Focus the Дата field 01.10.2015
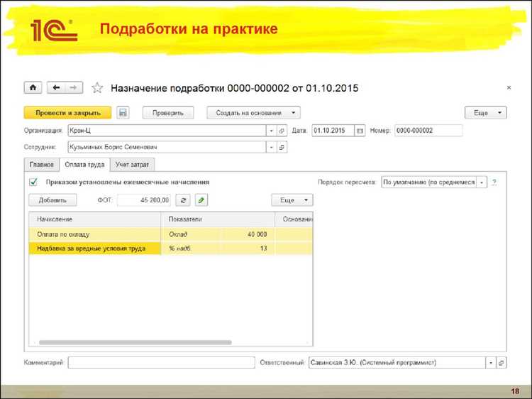 coord(333,131)
